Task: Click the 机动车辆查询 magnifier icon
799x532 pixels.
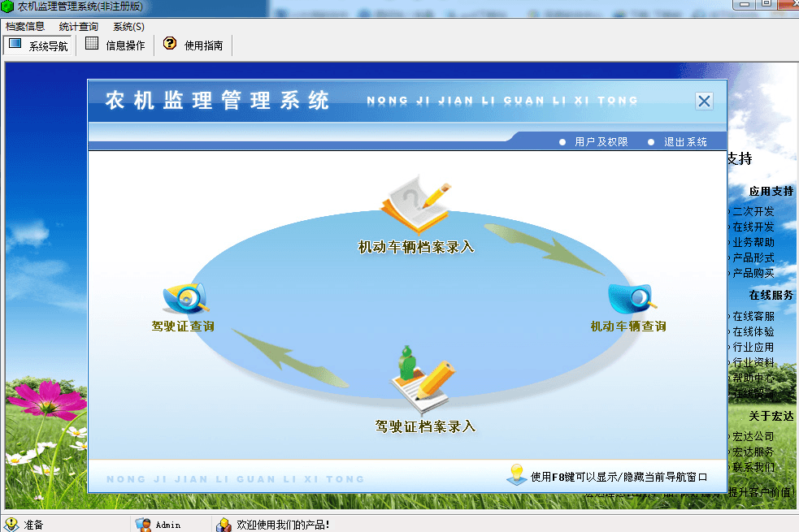Action: pyautogui.click(x=631, y=297)
